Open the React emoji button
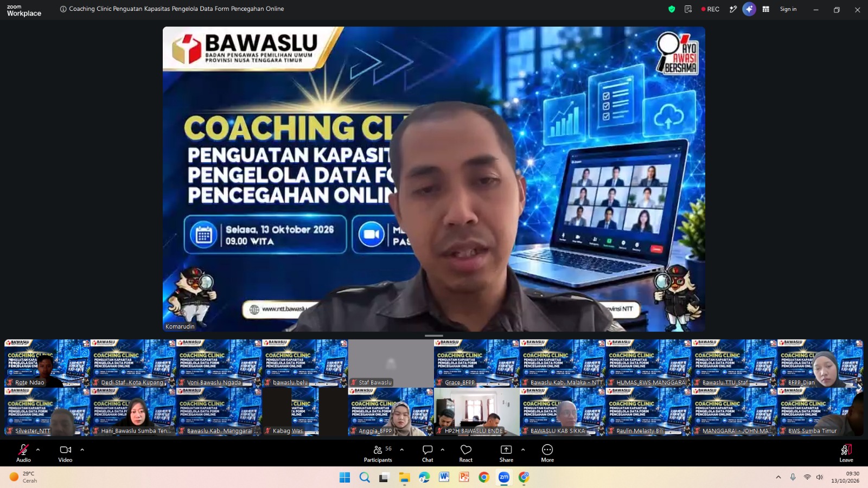Image resolution: width=868 pixels, height=488 pixels. [x=466, y=453]
